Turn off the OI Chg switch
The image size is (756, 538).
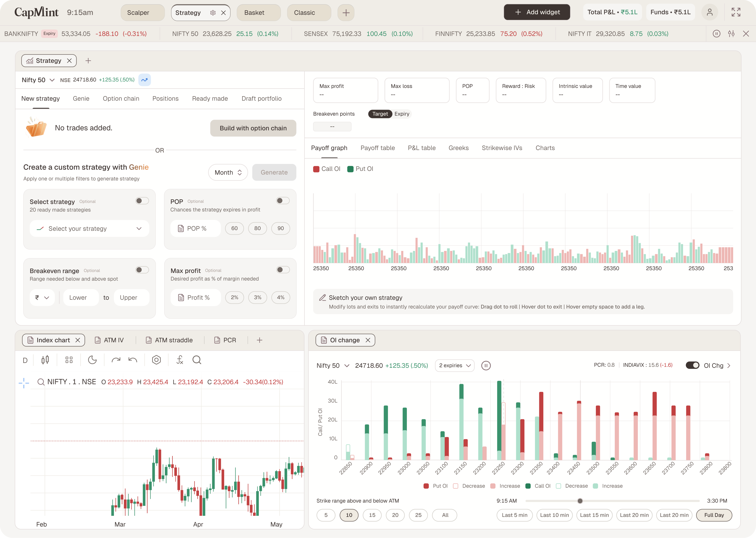(692, 365)
